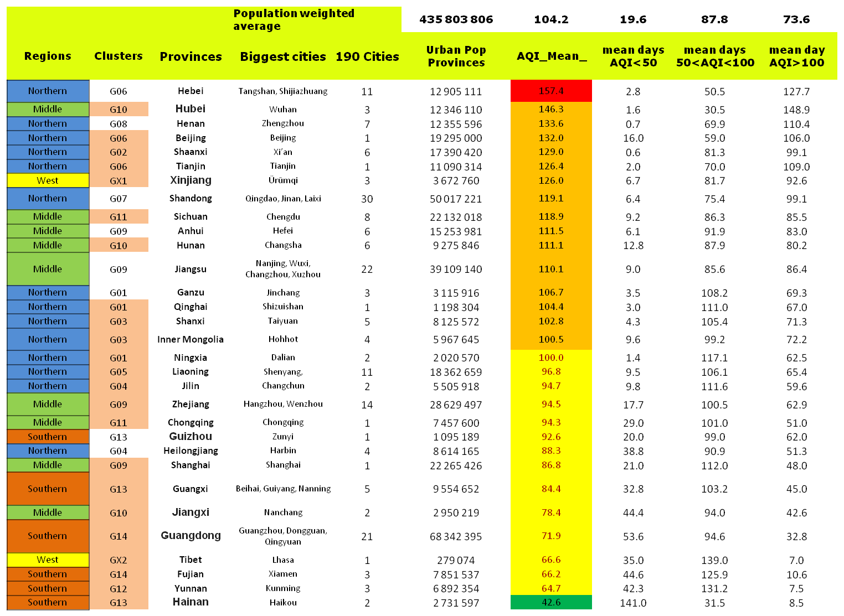Select the AQI_Mean_ column header
Viewport: 844px width, 616px height.
click(552, 56)
